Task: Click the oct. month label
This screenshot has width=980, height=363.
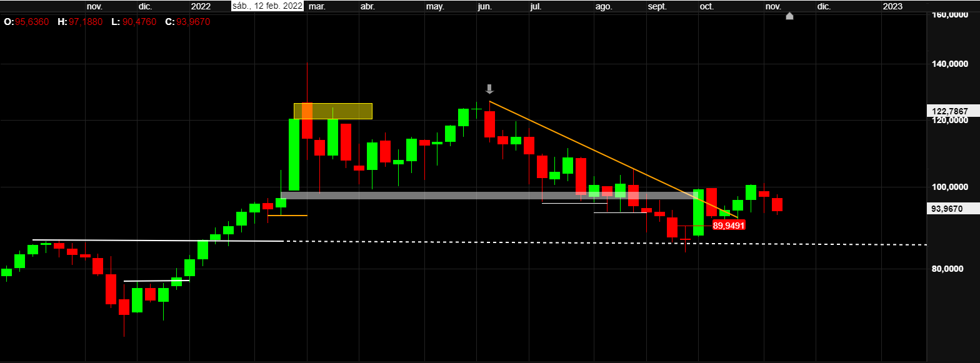Action: [707, 6]
